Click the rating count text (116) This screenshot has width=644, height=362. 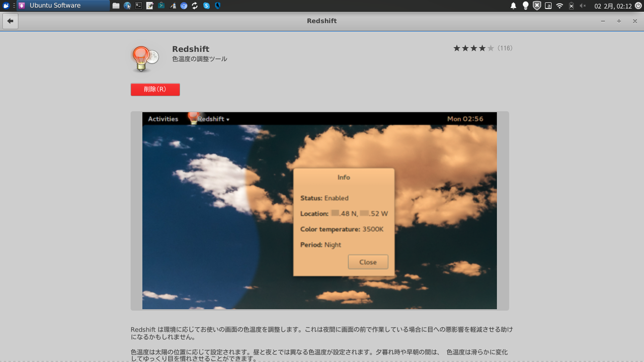click(505, 48)
